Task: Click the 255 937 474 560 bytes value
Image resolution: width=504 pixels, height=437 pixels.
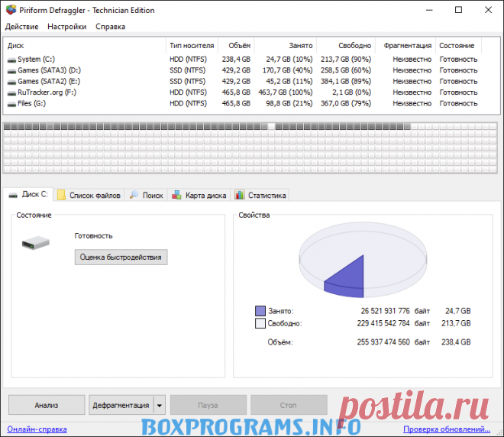Action: (383, 342)
